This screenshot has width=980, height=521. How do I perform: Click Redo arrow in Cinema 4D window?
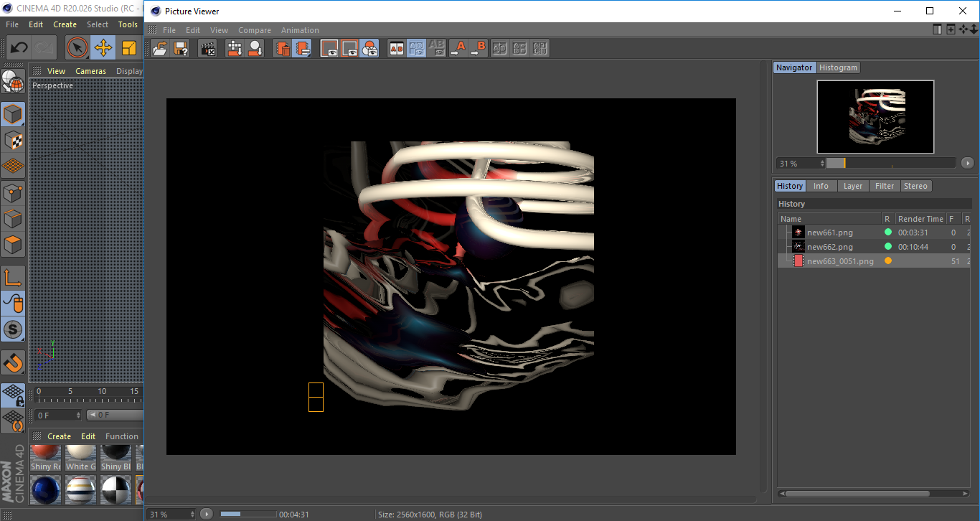pyautogui.click(x=44, y=48)
